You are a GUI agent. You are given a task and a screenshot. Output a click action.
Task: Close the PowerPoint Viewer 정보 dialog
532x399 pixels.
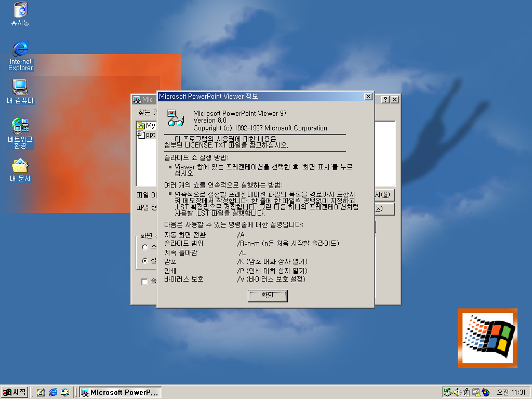(x=368, y=97)
